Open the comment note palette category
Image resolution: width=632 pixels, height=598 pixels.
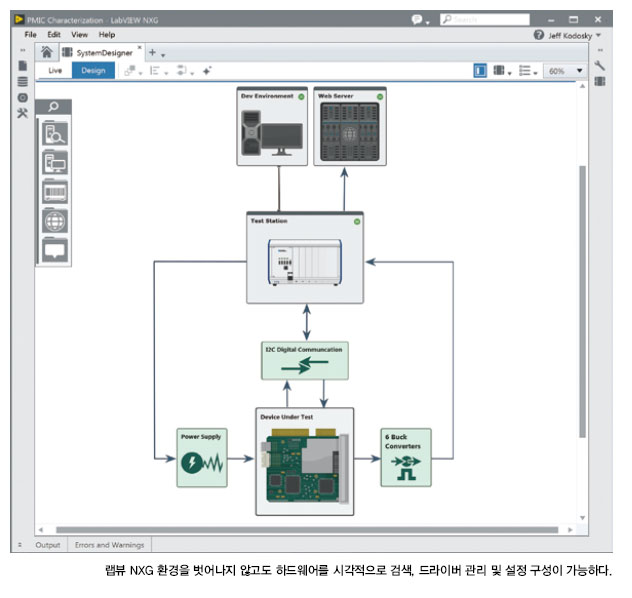tap(55, 250)
